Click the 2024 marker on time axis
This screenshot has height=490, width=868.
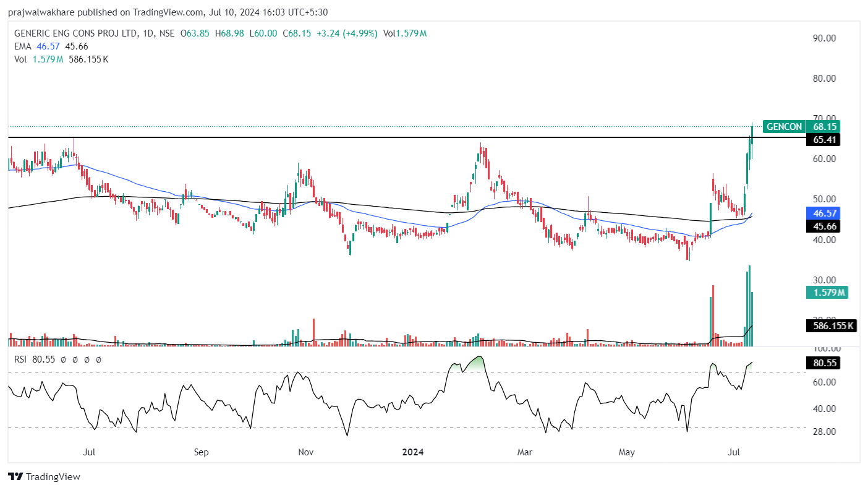pos(412,452)
